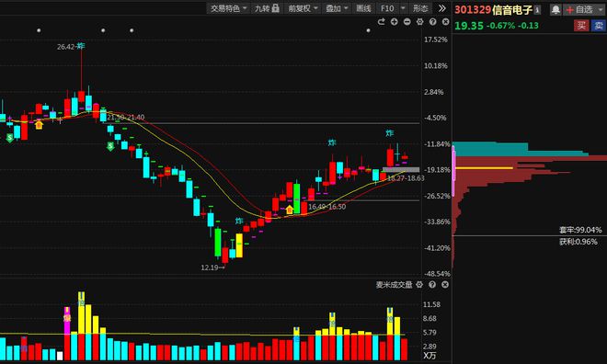Zoom out the K-line chart with minus icon

[x=407, y=22]
